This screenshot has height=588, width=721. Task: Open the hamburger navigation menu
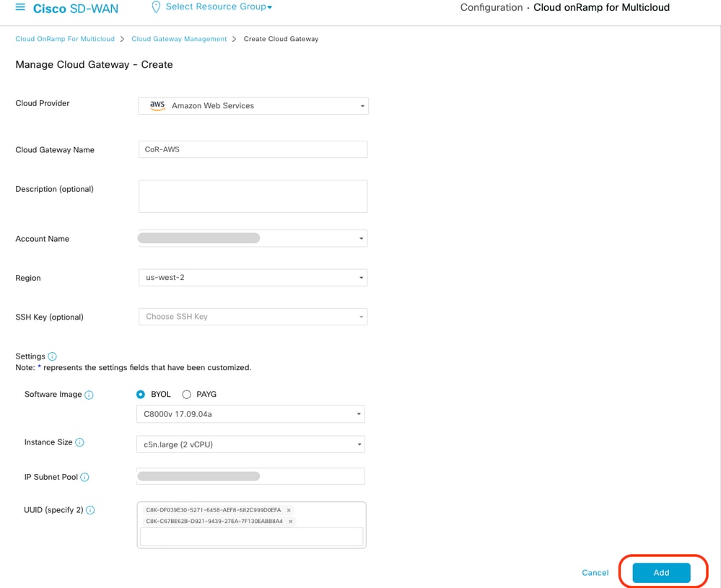(x=20, y=7)
